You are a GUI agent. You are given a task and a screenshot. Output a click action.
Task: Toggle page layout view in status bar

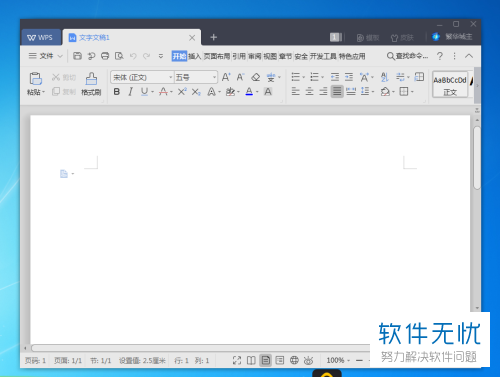(265, 360)
